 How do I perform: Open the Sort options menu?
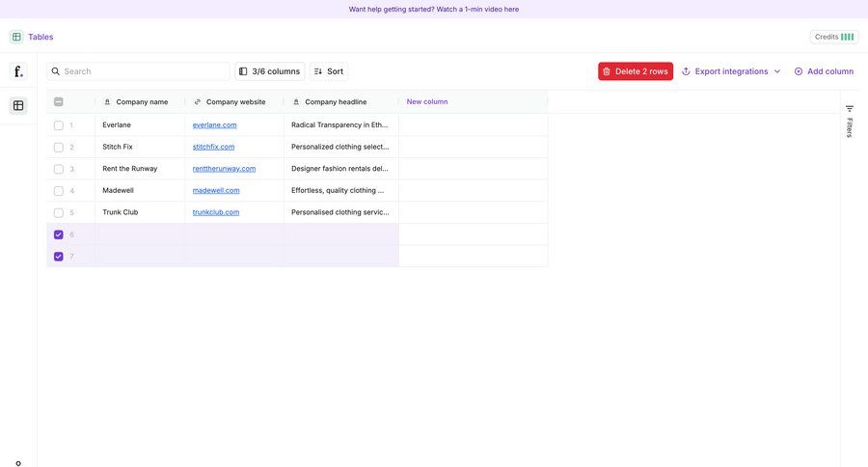point(329,71)
